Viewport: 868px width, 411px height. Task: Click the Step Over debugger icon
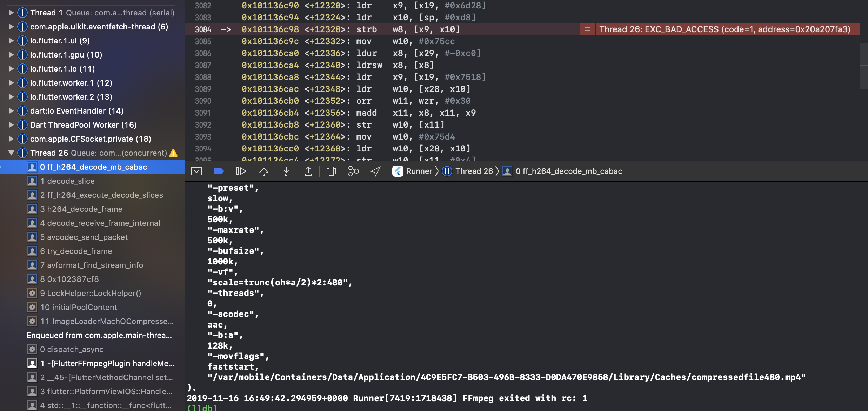coord(264,171)
